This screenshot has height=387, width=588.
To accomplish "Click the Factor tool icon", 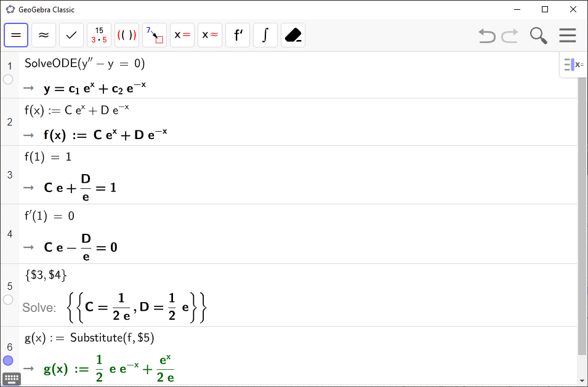I will point(99,35).
